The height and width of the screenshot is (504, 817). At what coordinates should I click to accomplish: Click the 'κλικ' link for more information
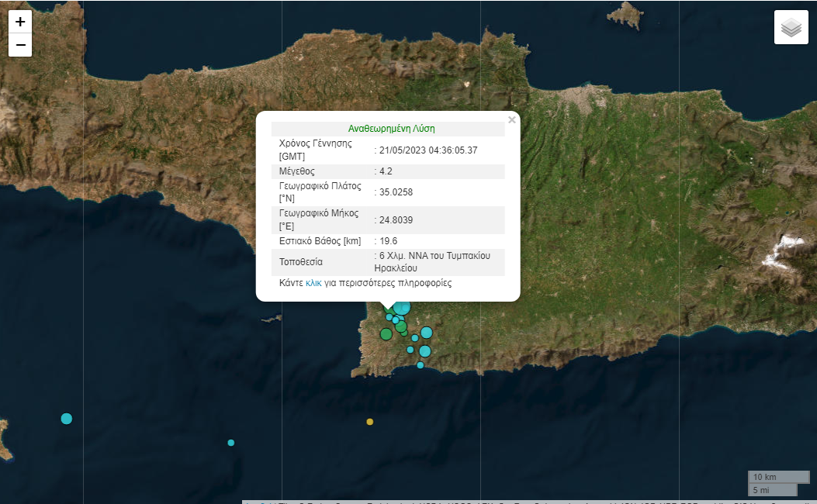pyautogui.click(x=313, y=283)
